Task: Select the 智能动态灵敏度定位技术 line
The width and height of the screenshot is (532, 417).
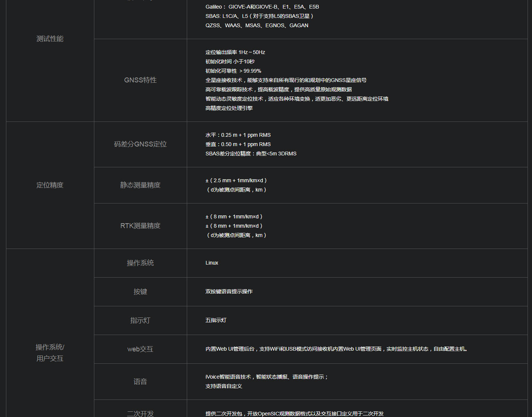Action: tap(297, 99)
